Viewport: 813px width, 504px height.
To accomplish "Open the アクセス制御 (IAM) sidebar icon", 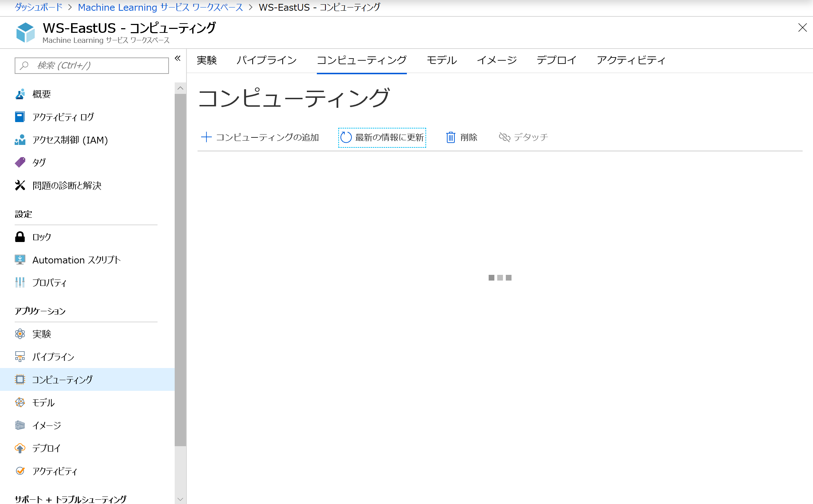I will 20,140.
